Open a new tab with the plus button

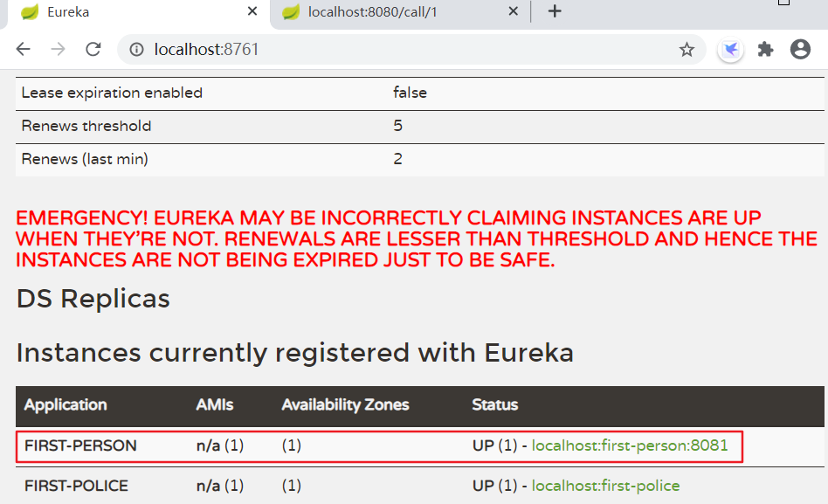(x=555, y=11)
